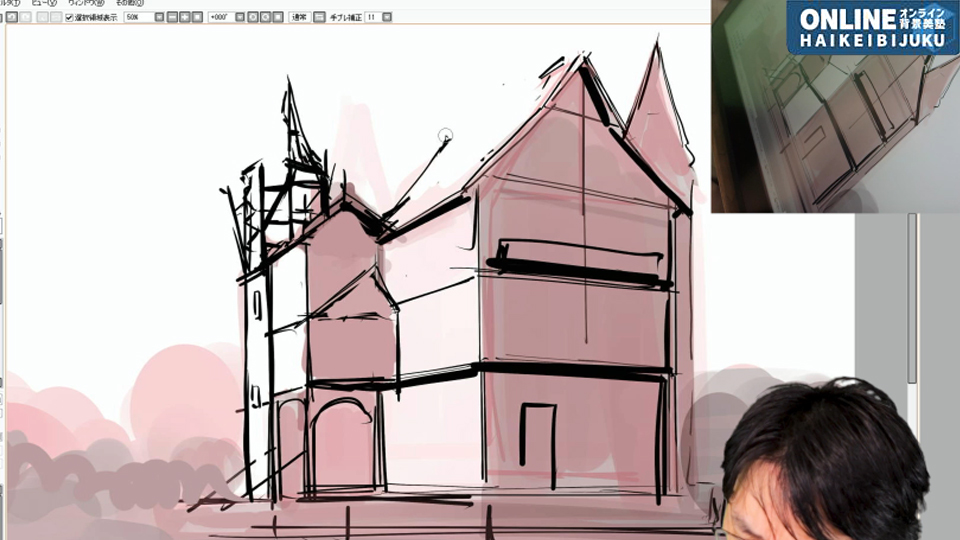Viewport: 960px width, 540px height.
Task: Click the 通常 mode button
Action: (299, 17)
